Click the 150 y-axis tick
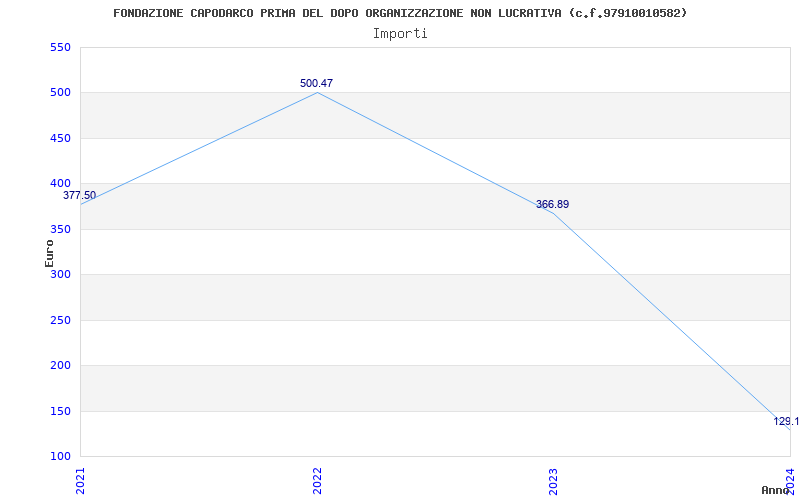The image size is (800, 500). 60,411
